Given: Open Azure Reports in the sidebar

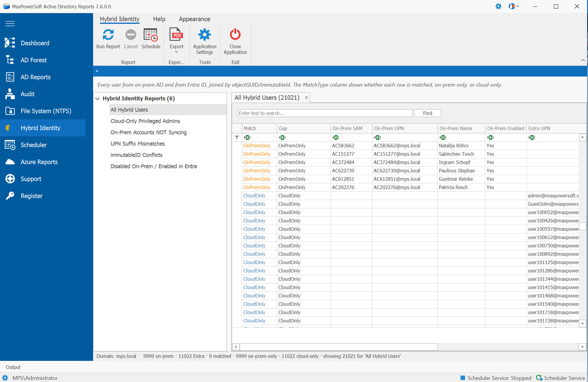Looking at the screenshot, I should [x=43, y=162].
